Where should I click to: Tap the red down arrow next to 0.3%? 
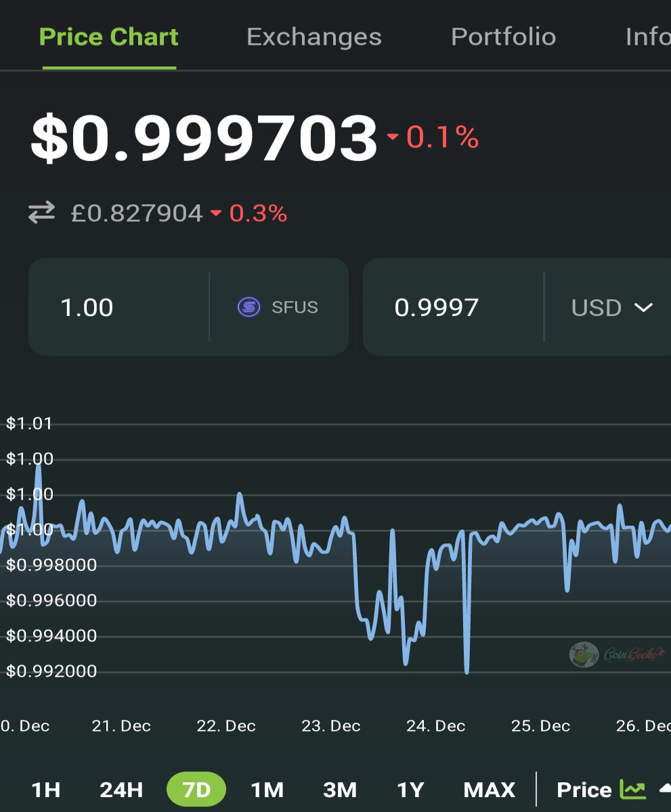pyautogui.click(x=216, y=214)
